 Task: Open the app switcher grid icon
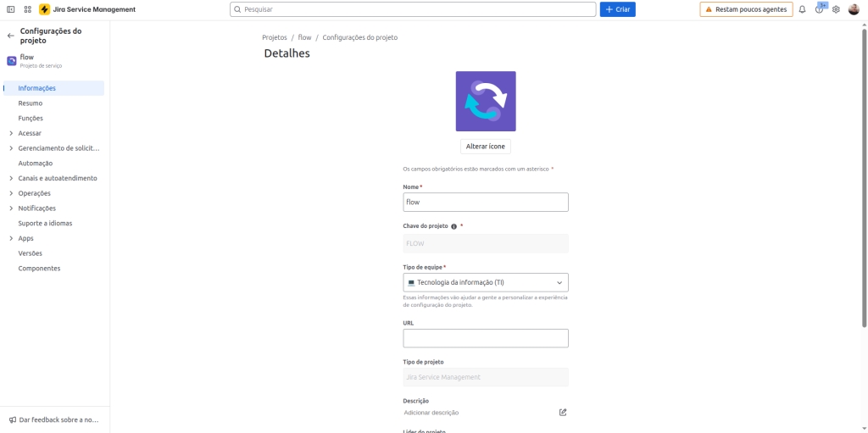pyautogui.click(x=28, y=9)
